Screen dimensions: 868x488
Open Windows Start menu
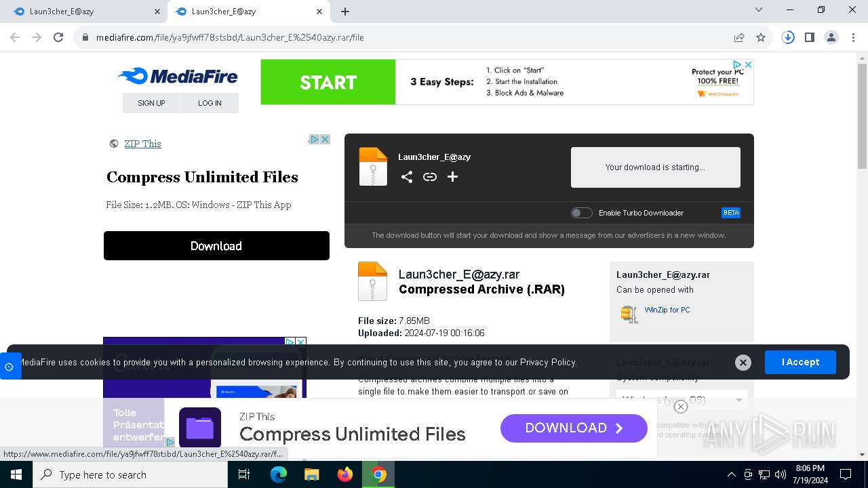point(16,474)
